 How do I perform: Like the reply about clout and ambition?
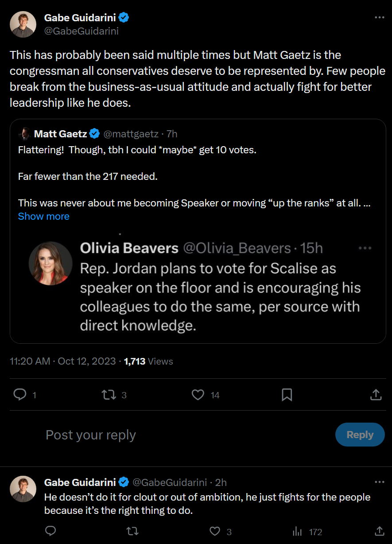[x=215, y=531]
